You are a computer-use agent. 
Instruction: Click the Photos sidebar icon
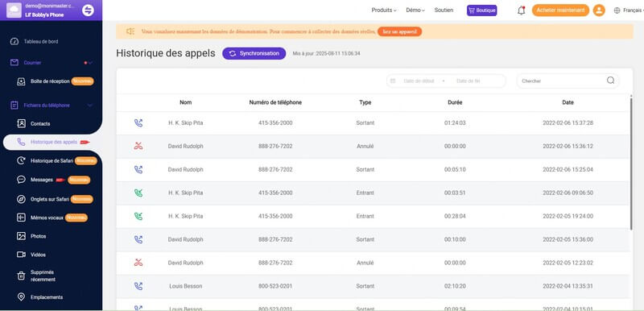point(21,236)
